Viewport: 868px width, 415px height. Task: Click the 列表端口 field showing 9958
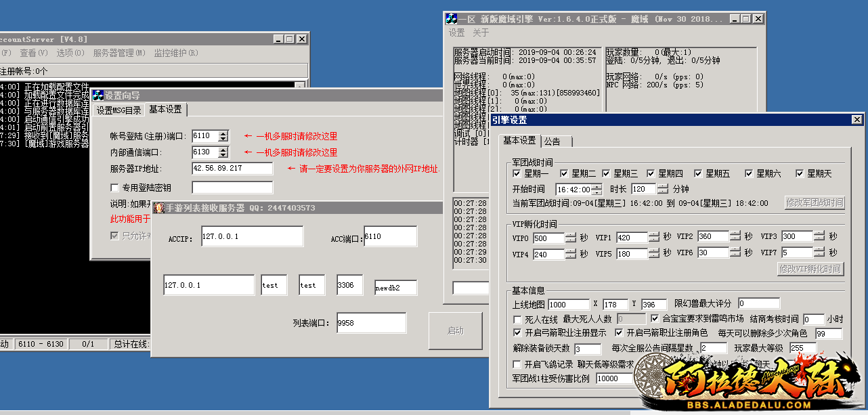click(x=371, y=323)
